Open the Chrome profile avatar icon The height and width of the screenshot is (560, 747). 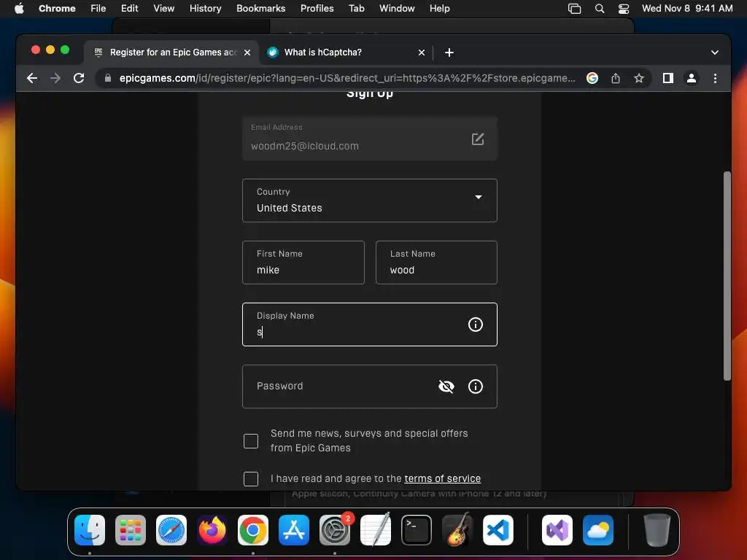click(x=692, y=78)
